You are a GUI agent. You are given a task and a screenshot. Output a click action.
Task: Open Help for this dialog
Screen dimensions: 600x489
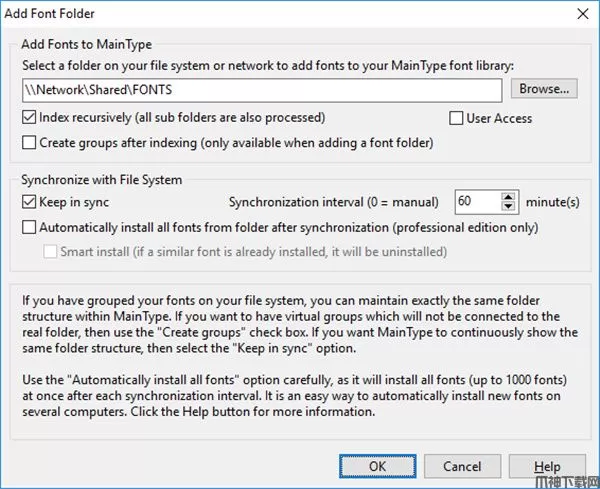click(547, 466)
